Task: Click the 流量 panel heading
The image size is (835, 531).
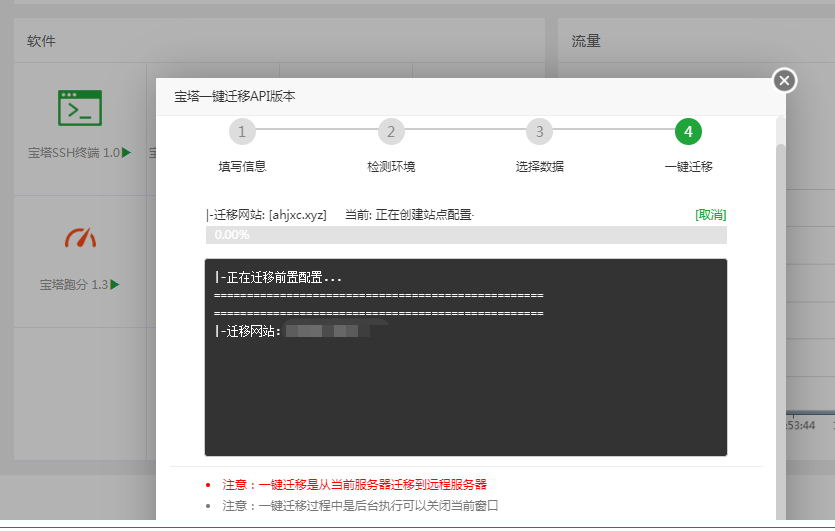Action: (x=586, y=41)
